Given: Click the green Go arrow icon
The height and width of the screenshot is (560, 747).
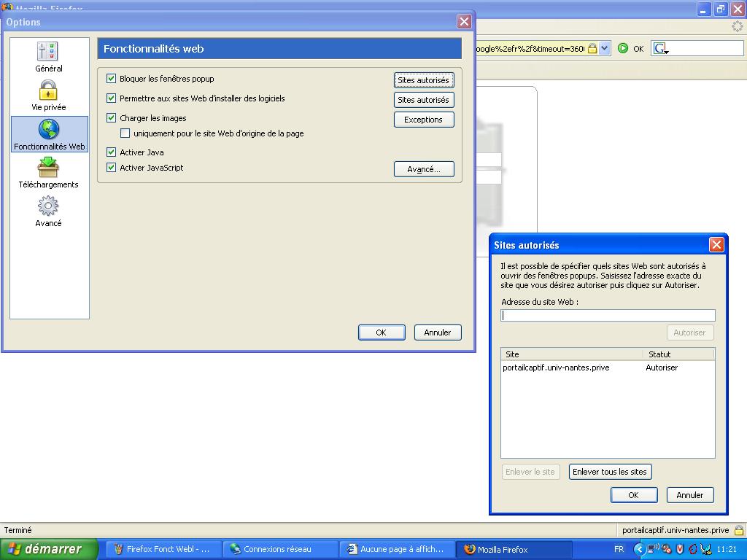Looking at the screenshot, I should [622, 48].
